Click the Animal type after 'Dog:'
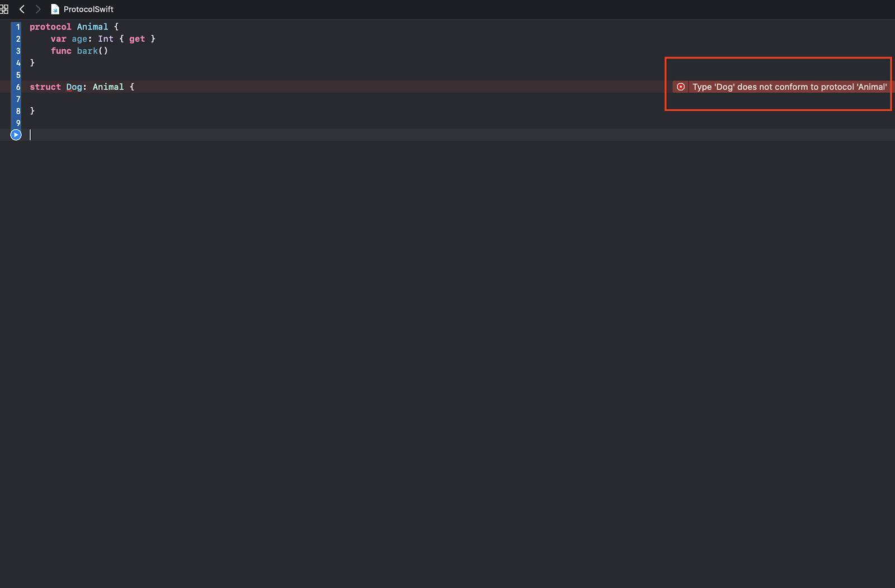 (109, 87)
